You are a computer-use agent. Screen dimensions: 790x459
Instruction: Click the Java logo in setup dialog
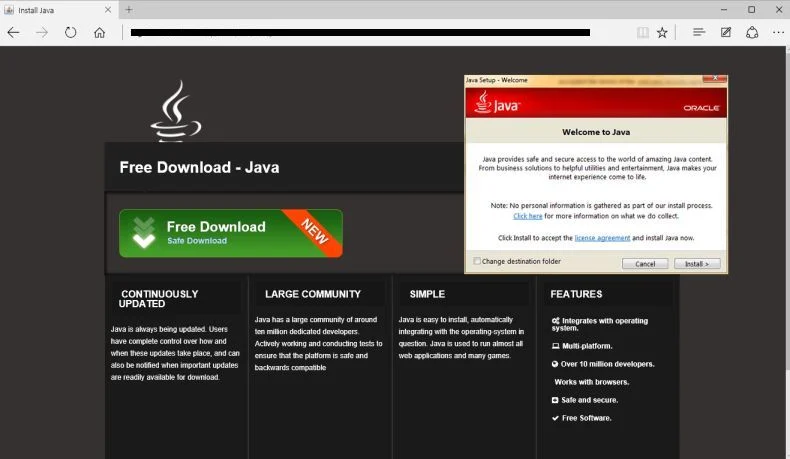496,102
